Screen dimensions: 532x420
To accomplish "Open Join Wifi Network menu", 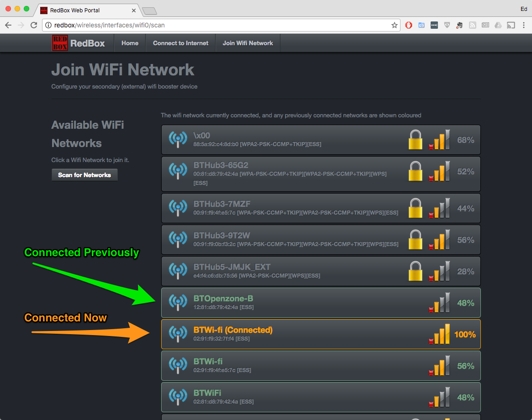I will pyautogui.click(x=248, y=43).
